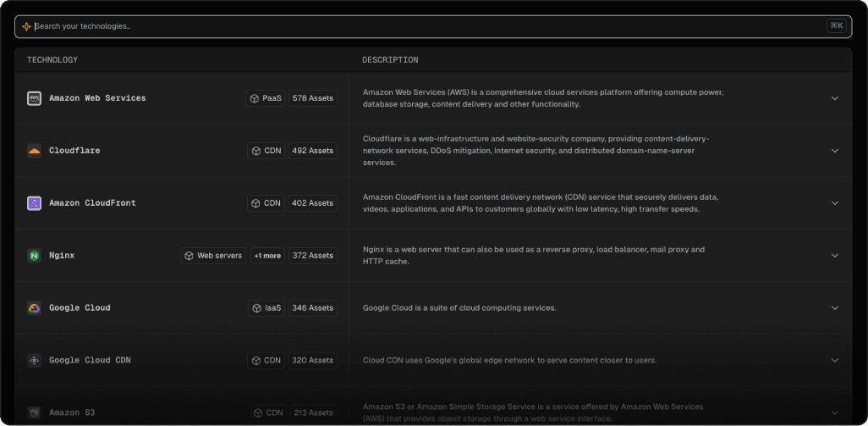Select the PaaS tag on Amazon Web Services
The height and width of the screenshot is (426, 868).
266,98
